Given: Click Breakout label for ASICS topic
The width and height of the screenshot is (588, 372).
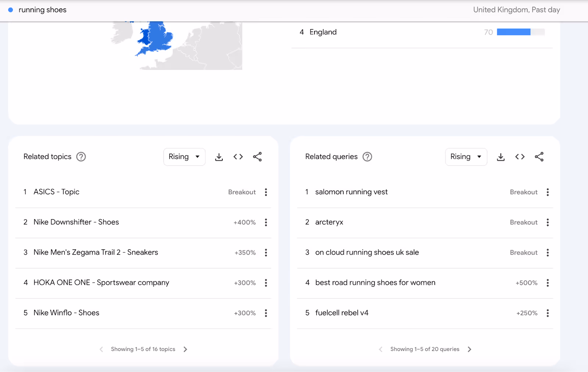Looking at the screenshot, I should 242,192.
